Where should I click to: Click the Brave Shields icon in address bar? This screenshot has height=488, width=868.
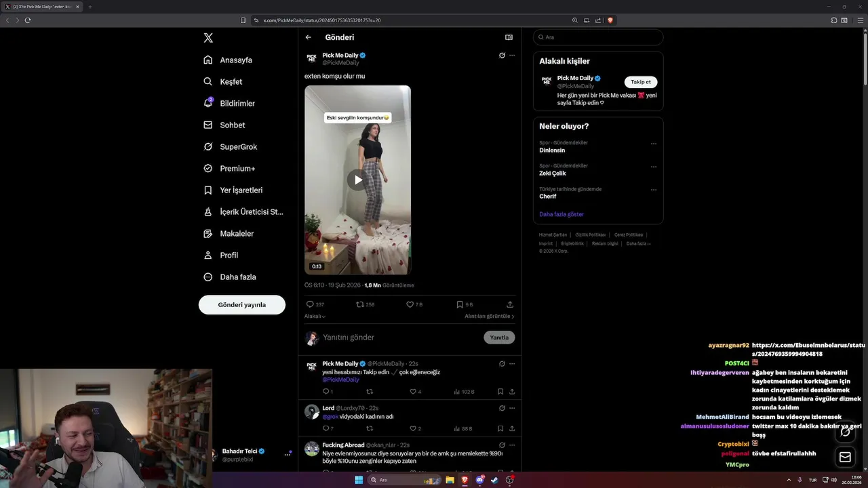(610, 20)
